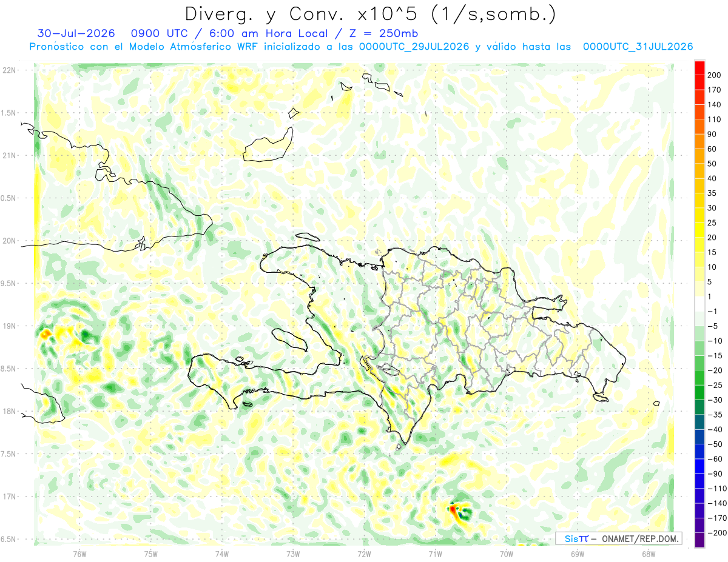Click the red divergence maximum south of Hispaniola
728x562 pixels.
(x=453, y=510)
